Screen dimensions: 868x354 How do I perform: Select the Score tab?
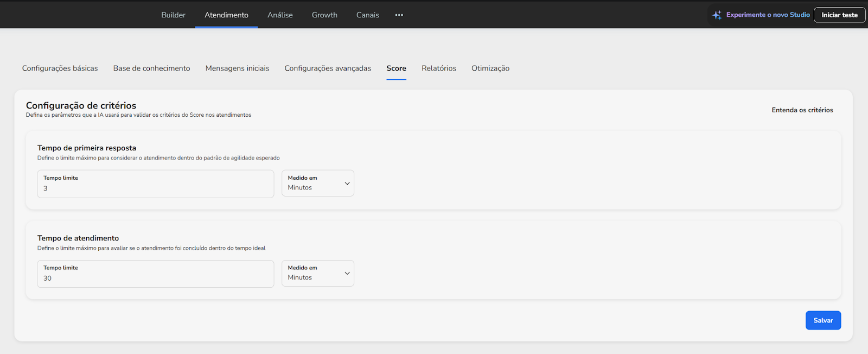[x=396, y=68]
